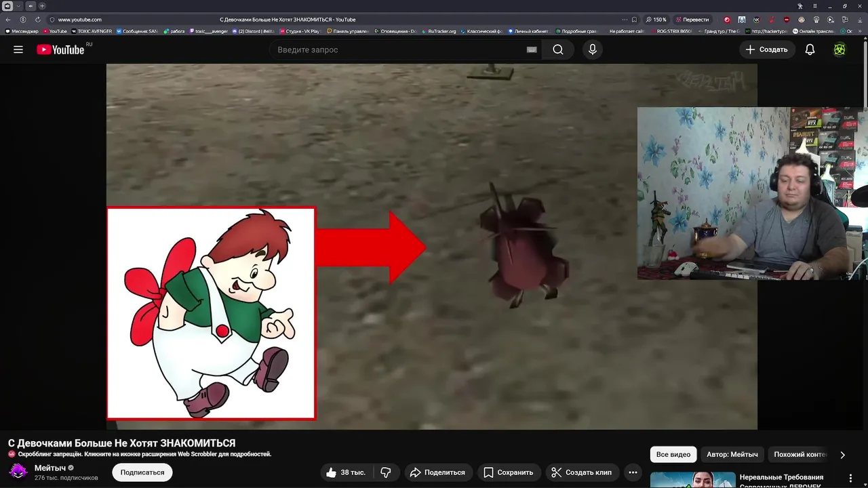This screenshot has width=868, height=488.
Task: Open the Студия - VK Play bookmark
Action: click(299, 31)
